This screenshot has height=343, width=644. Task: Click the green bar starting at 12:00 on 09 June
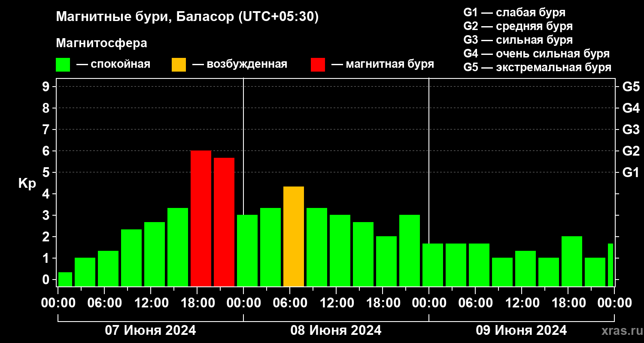pyautogui.click(x=526, y=269)
